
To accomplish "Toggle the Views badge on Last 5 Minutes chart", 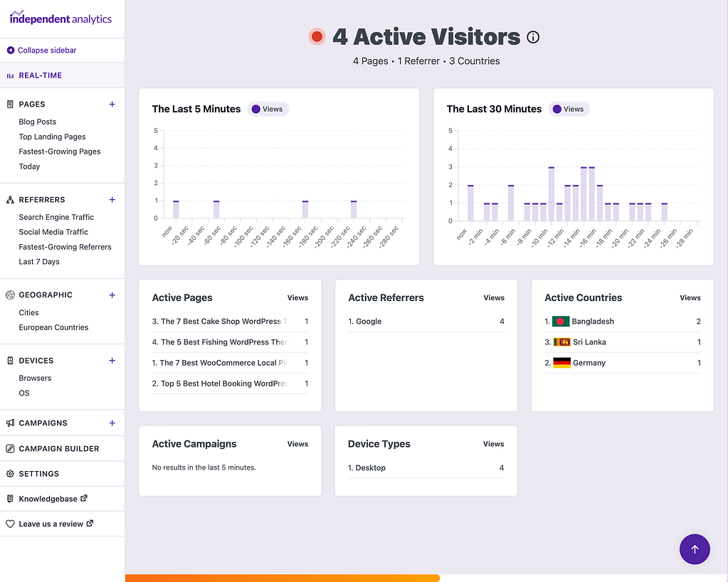I will point(268,109).
